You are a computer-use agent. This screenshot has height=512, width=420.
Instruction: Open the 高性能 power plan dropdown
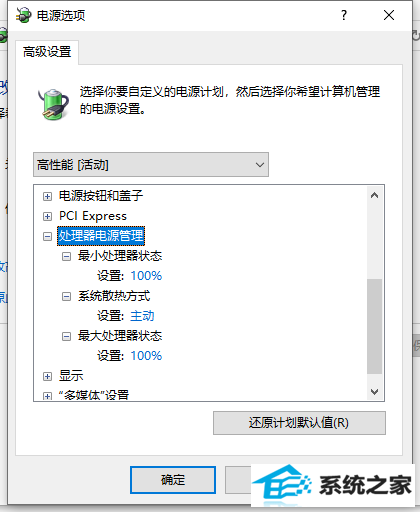click(x=151, y=165)
